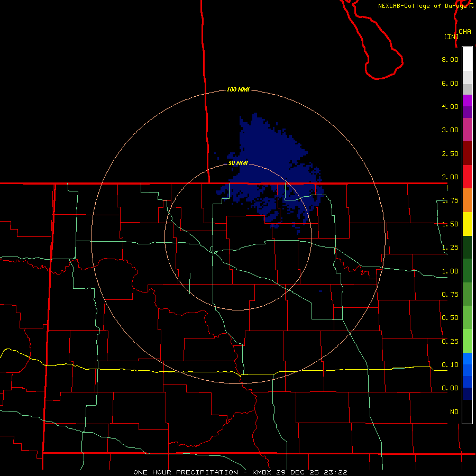Click the 0.10 legend value

(450, 365)
